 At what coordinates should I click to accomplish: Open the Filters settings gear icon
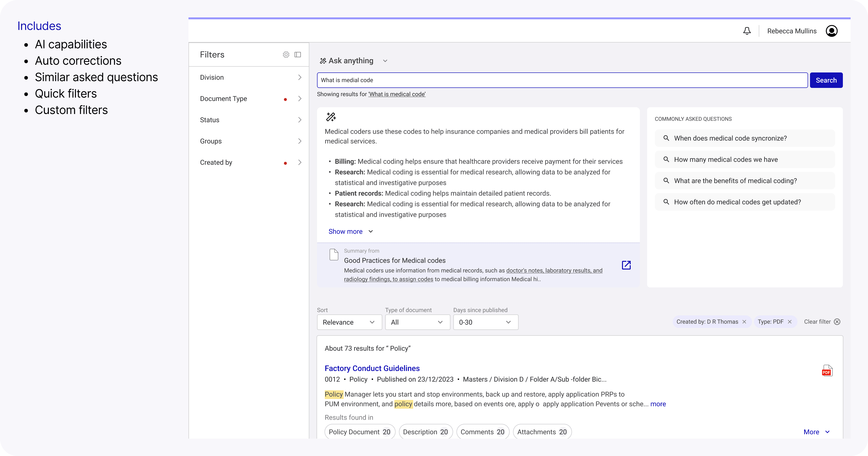click(286, 55)
